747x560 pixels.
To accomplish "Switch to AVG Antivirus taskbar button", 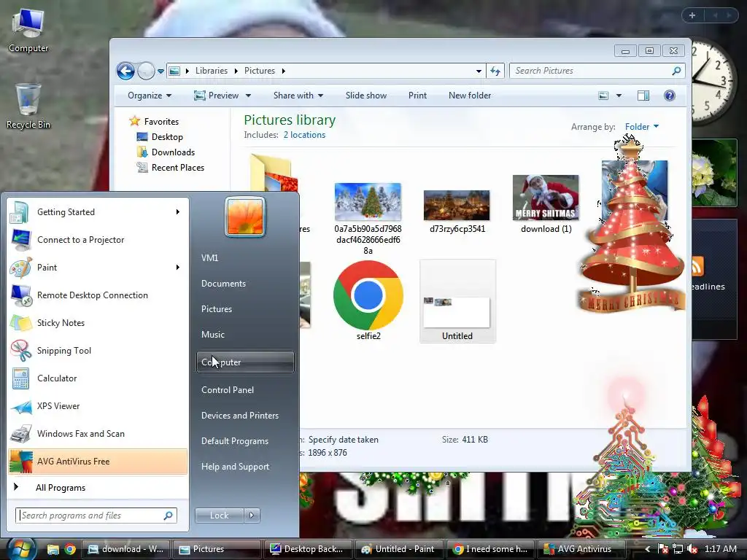I will pyautogui.click(x=581, y=549).
